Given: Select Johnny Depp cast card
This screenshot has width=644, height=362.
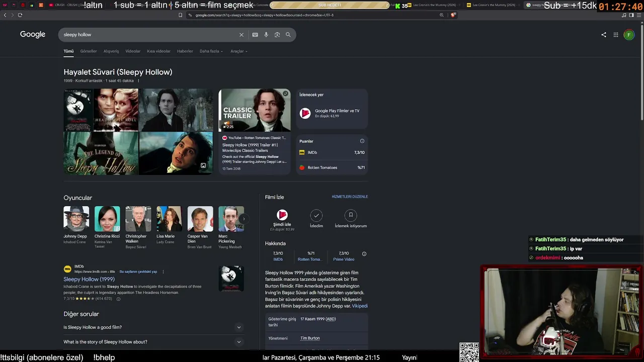Looking at the screenshot, I should (76, 225).
